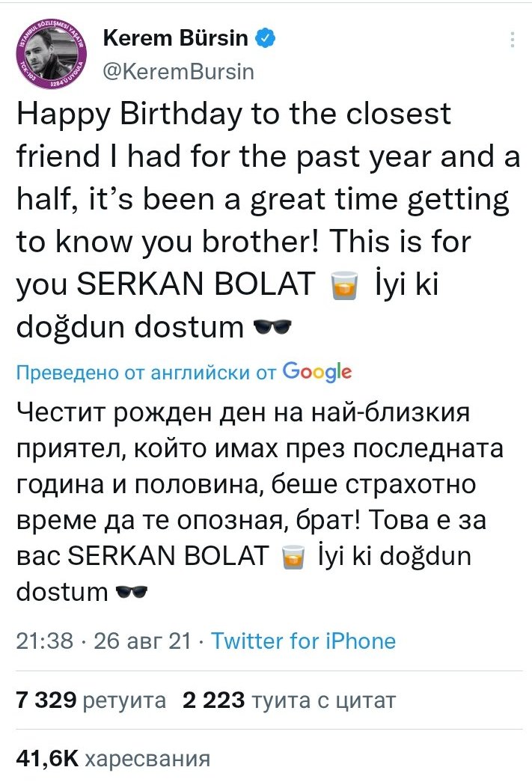Viewport: 532px width, 782px height.
Task: Click the Kerem Bürsin display name
Action: pyautogui.click(x=177, y=38)
